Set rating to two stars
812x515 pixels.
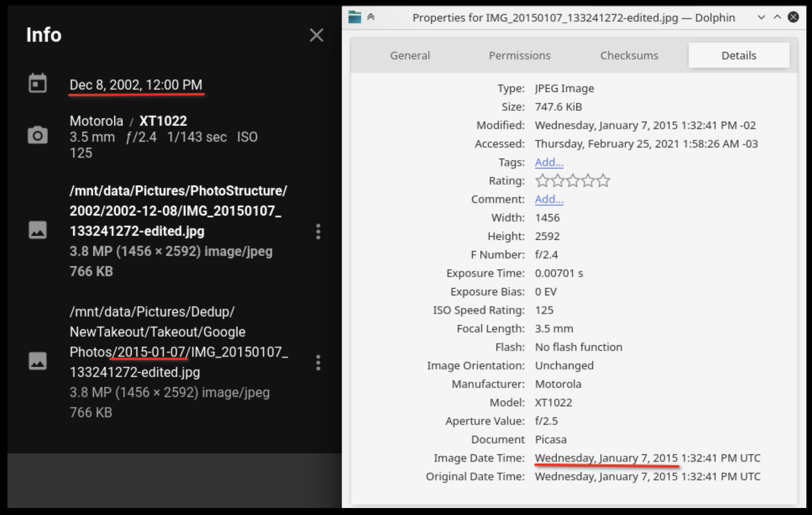558,181
